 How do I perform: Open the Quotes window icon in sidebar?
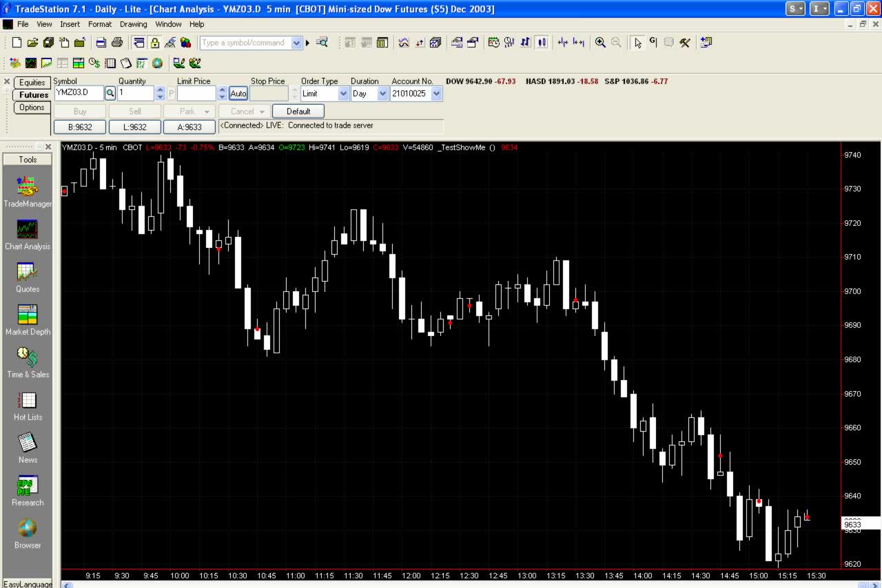pos(28,277)
